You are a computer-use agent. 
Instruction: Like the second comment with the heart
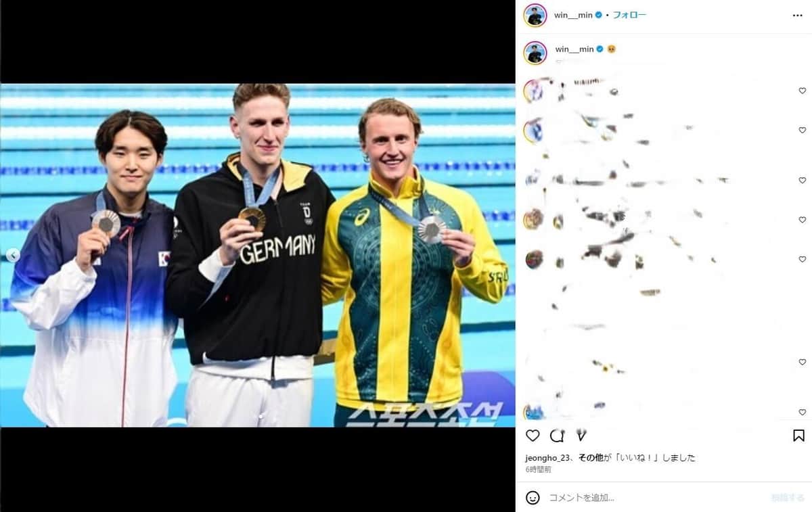click(x=803, y=130)
